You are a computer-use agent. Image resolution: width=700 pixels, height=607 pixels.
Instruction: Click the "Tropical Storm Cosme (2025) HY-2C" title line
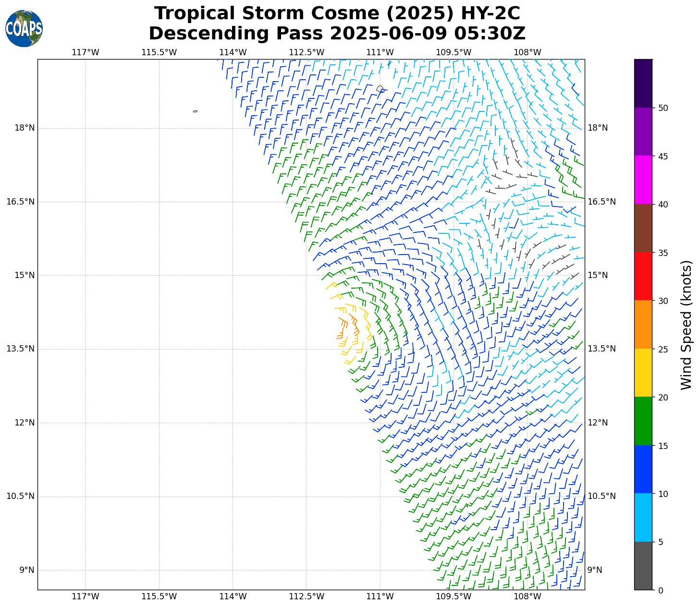pos(337,13)
